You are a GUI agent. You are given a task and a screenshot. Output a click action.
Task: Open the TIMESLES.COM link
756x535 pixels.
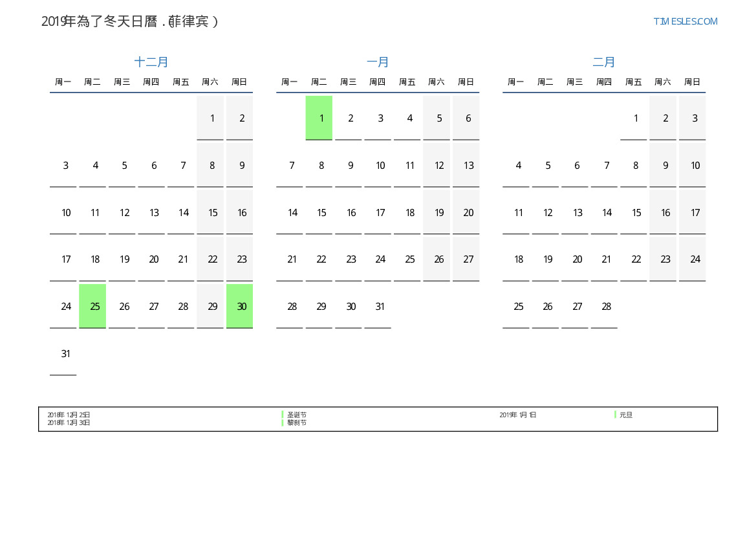pos(685,21)
